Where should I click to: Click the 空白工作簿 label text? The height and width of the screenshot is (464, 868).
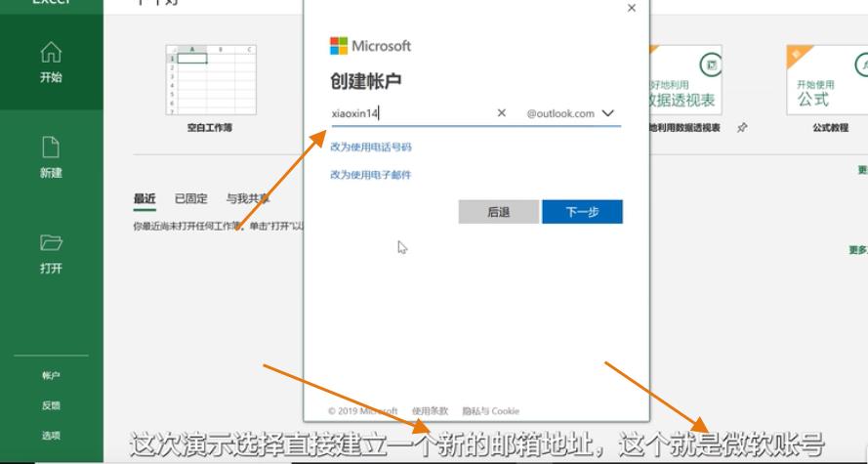[209, 128]
